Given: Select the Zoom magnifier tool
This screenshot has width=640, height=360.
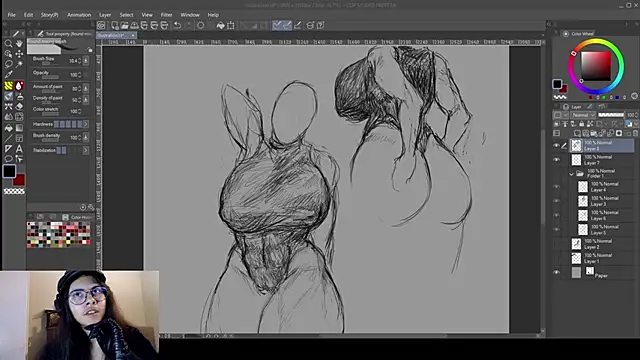Looking at the screenshot, I should point(8,43).
